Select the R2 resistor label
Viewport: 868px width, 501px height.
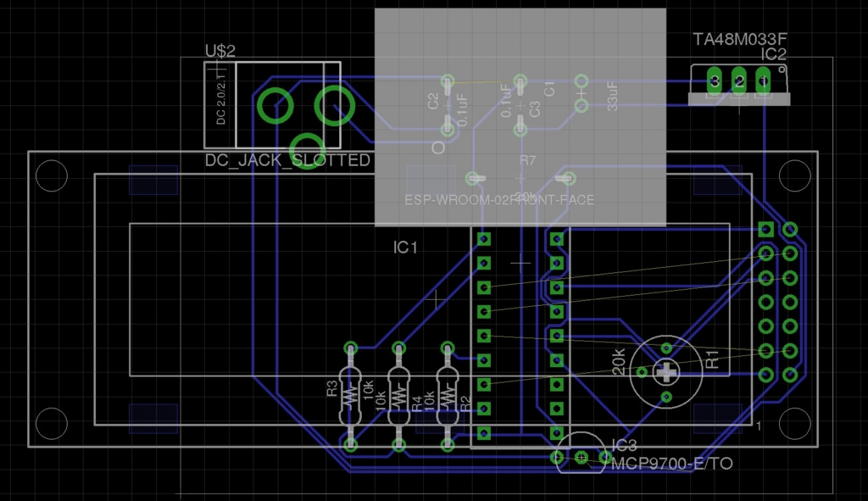point(465,404)
